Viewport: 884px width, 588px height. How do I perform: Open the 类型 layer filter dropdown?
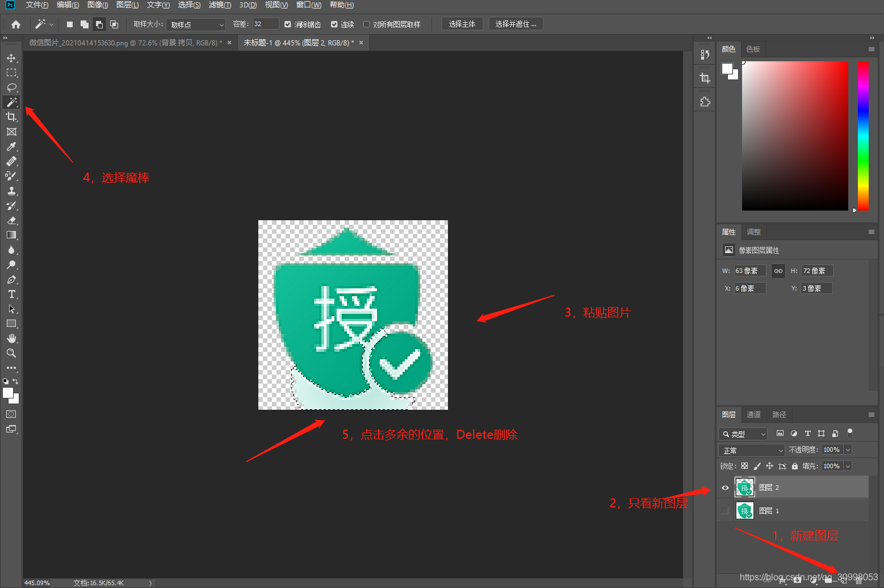pyautogui.click(x=743, y=434)
